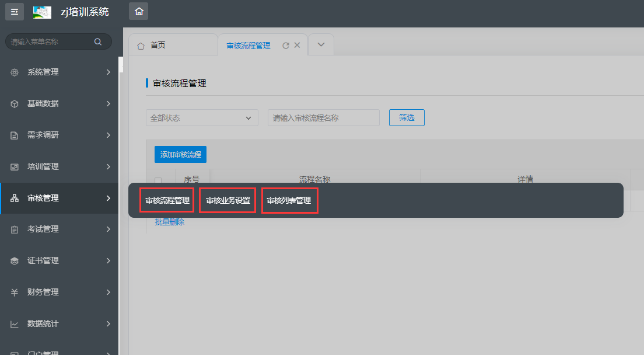The width and height of the screenshot is (644, 355).
Task: Select 审核流程管理 in the flyout submenu
Action: click(167, 200)
